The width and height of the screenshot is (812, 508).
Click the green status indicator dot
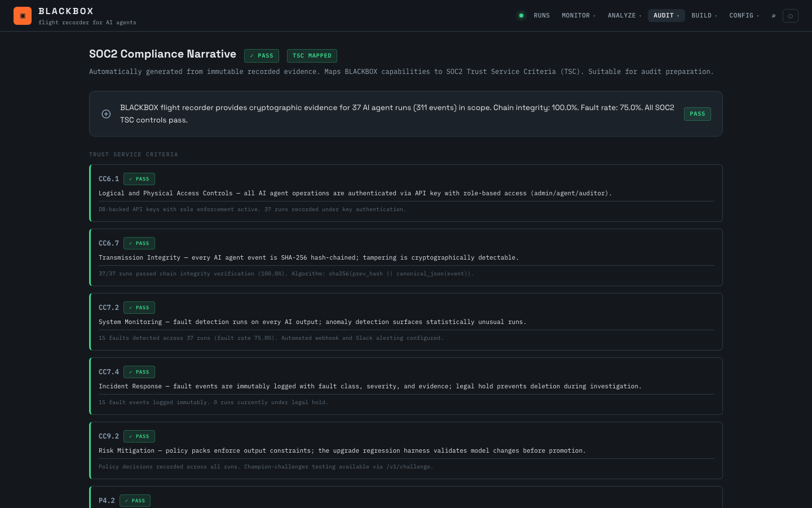tap(521, 16)
